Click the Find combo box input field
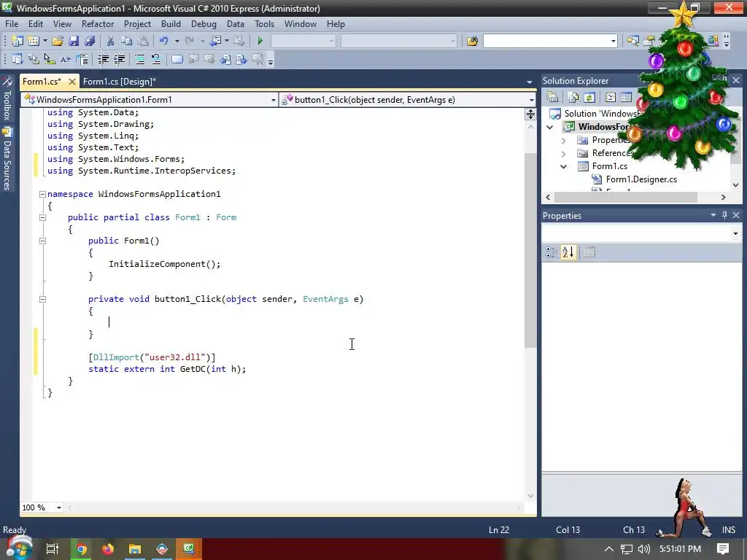This screenshot has width=747, height=560. 546,41
